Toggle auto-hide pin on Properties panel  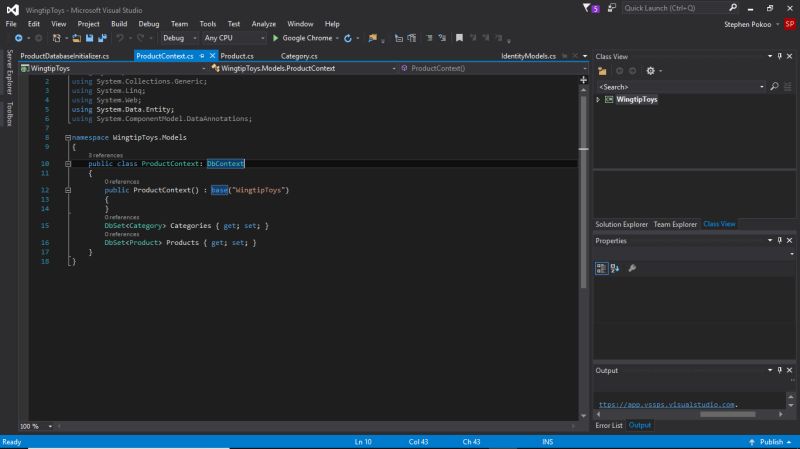780,240
